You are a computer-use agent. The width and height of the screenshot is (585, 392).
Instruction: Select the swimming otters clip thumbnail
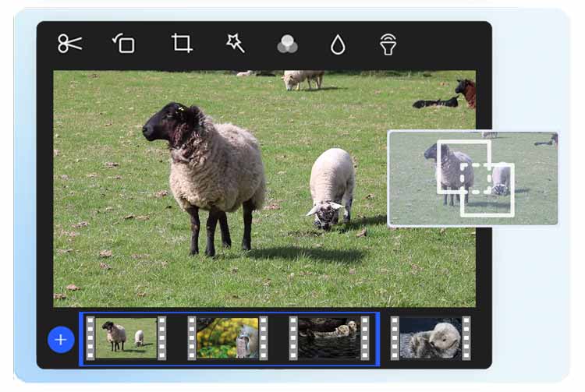pyautogui.click(x=329, y=338)
